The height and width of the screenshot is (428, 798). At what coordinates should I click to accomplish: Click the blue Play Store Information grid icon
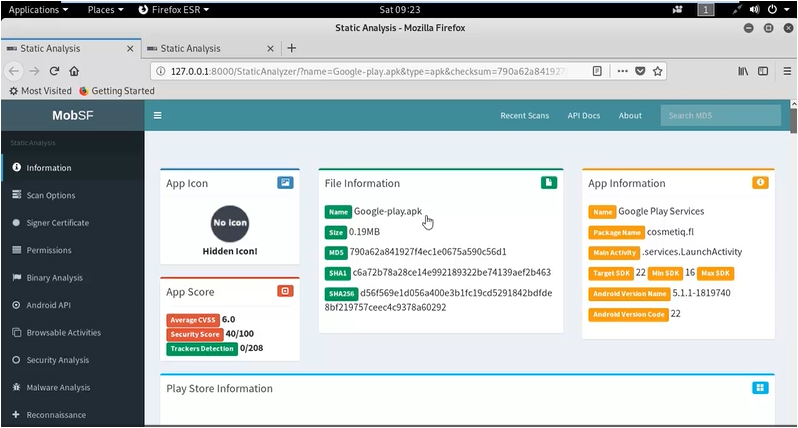click(760, 388)
